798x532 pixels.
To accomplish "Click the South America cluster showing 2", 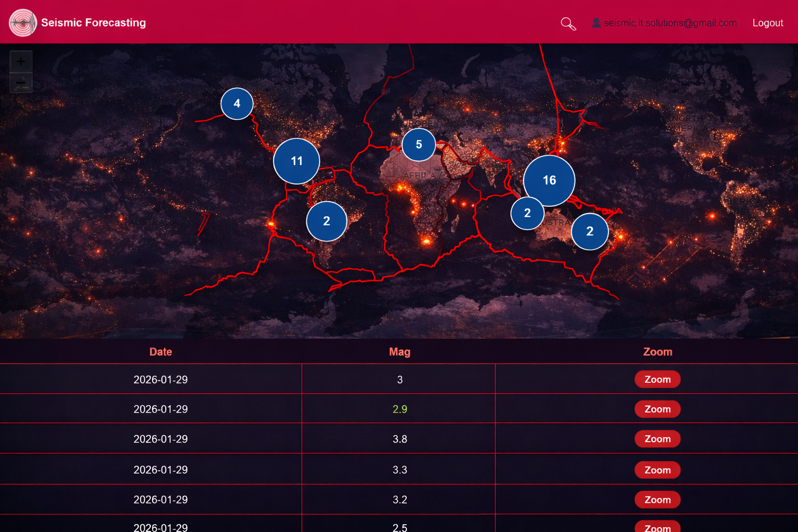I will click(x=327, y=221).
